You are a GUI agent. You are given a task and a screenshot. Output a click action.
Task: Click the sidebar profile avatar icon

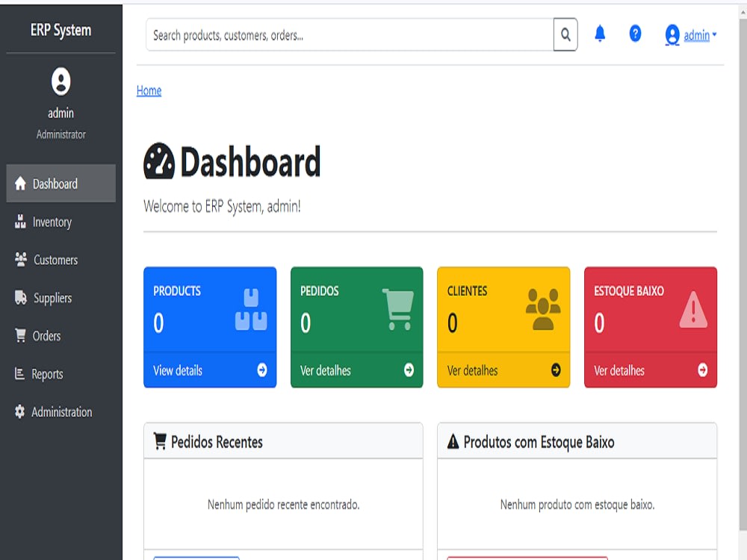(x=61, y=81)
